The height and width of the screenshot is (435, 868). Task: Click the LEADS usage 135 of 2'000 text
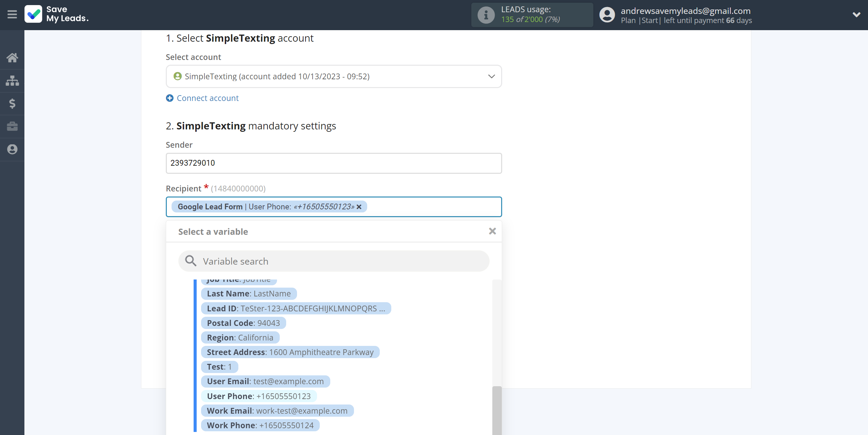[x=531, y=19]
